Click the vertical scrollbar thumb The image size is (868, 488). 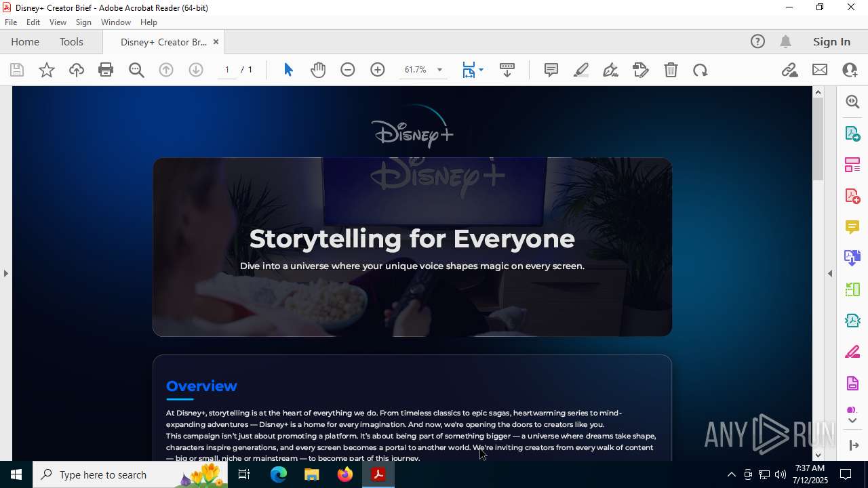coord(818,139)
